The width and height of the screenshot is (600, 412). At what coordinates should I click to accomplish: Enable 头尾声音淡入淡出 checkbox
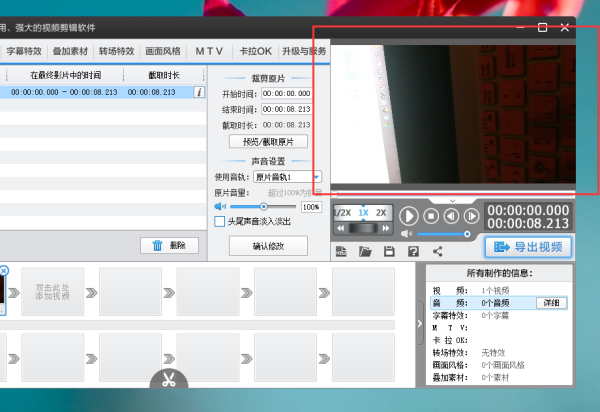220,222
